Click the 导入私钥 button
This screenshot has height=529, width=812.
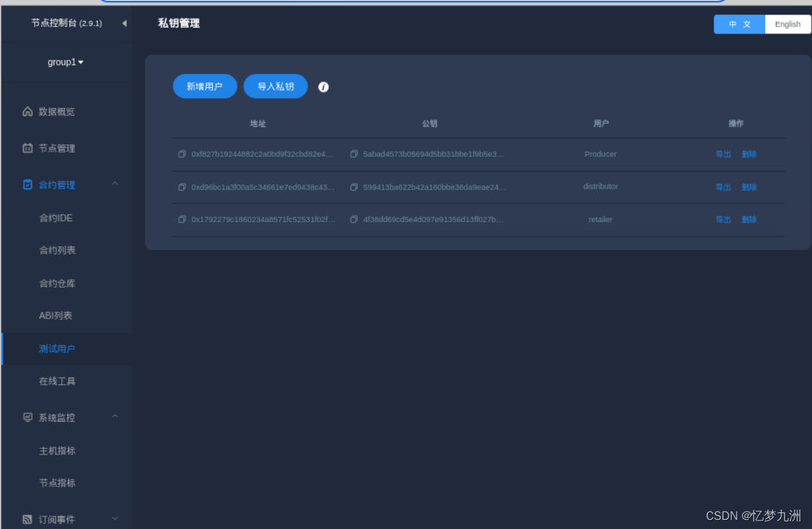pos(275,86)
